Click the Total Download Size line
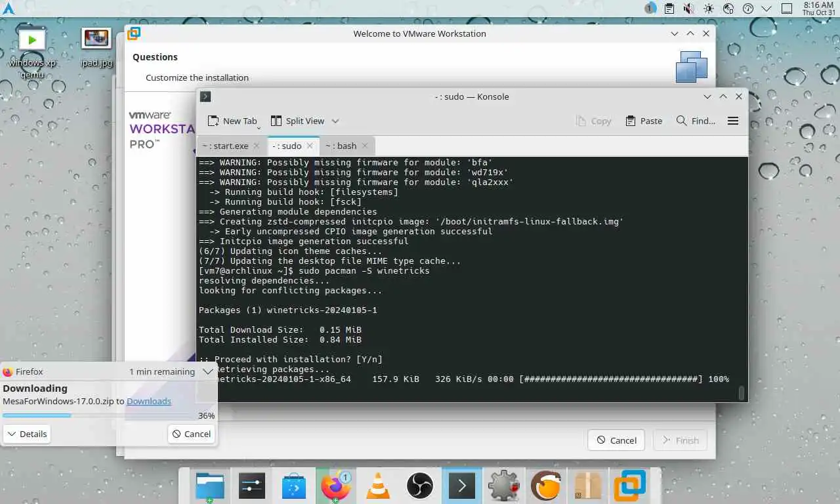The image size is (840, 504). (x=280, y=329)
